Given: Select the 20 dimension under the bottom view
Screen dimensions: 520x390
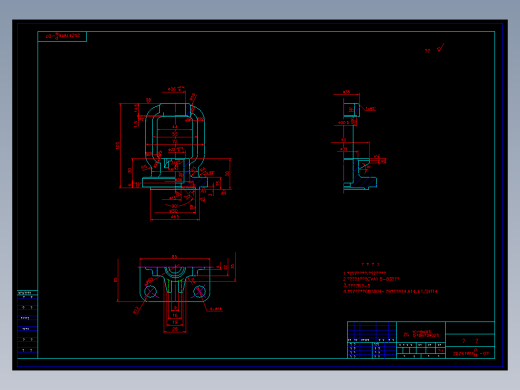Looking at the screenshot, I should 175,330.
